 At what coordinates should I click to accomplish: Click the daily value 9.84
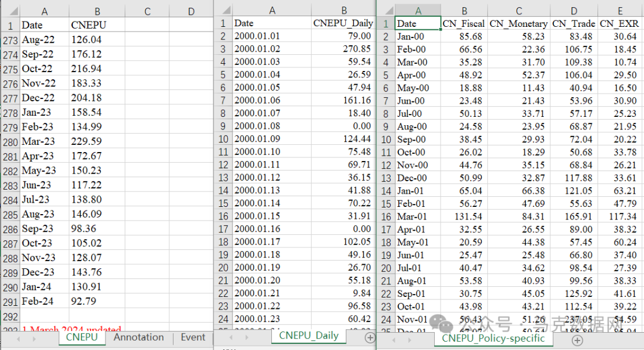(343, 293)
